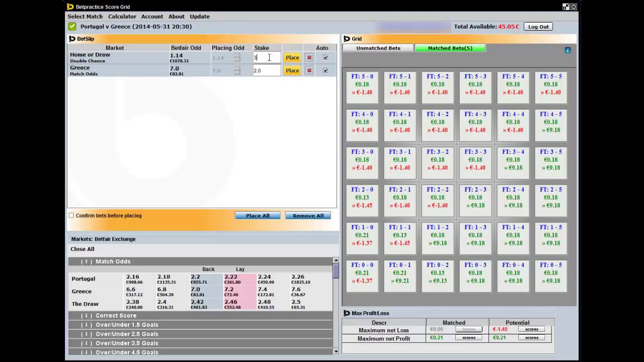This screenshot has width=644, height=362.
Task: Click the scroll down arrow of markets list
Action: point(336,351)
